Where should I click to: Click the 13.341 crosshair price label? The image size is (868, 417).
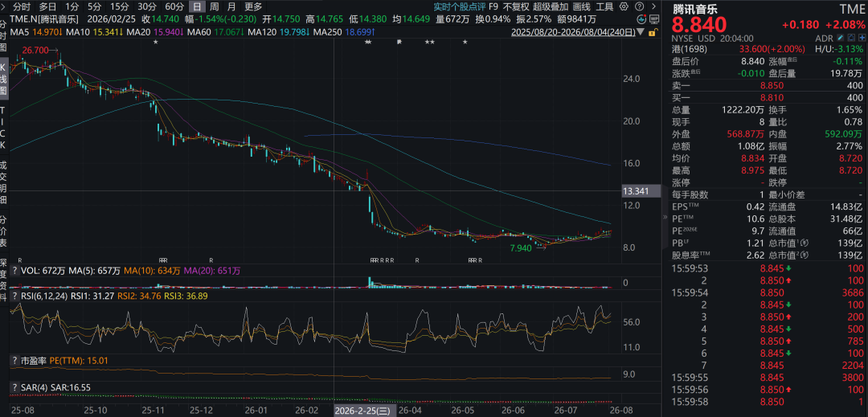641,191
